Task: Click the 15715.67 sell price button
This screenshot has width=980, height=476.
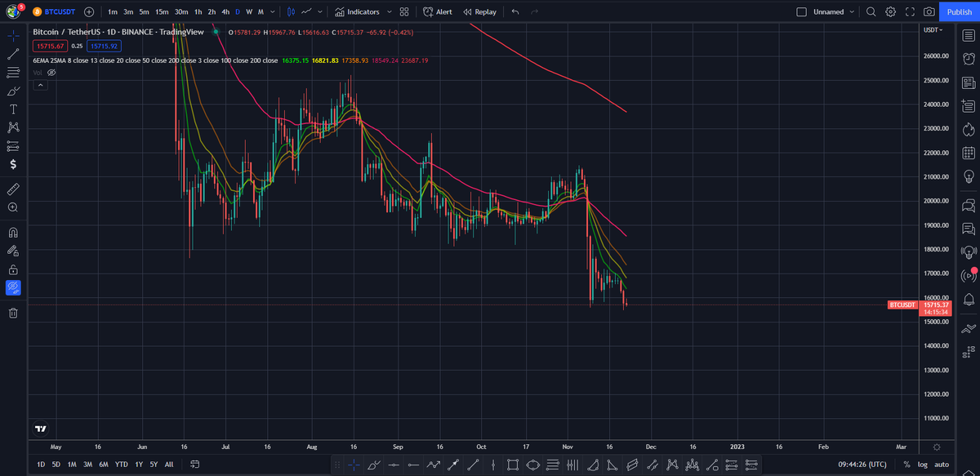Action: (x=49, y=46)
